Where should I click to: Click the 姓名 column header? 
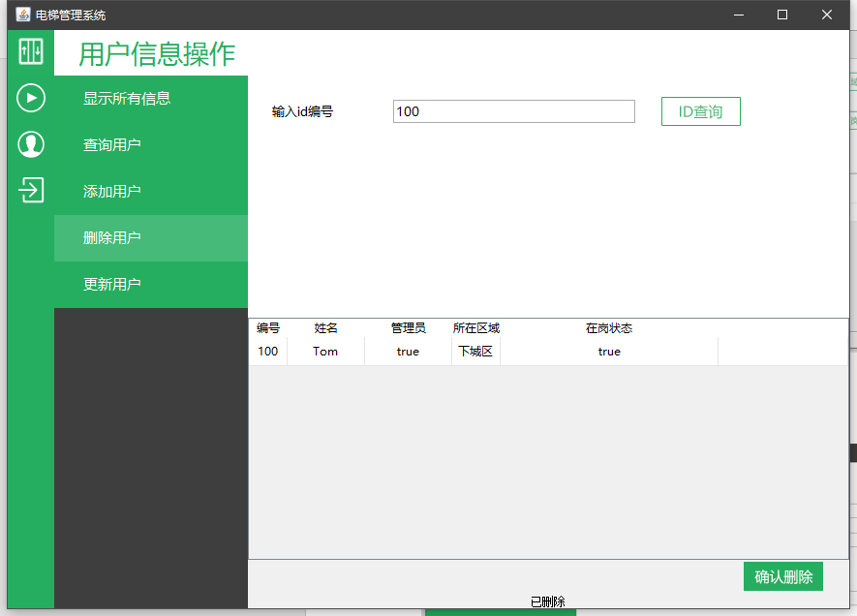point(325,328)
